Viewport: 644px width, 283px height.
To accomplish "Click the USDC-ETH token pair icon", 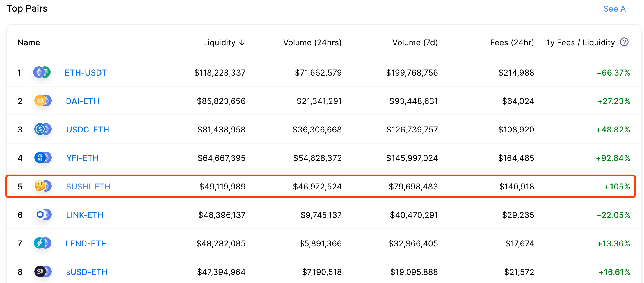I will (43, 129).
